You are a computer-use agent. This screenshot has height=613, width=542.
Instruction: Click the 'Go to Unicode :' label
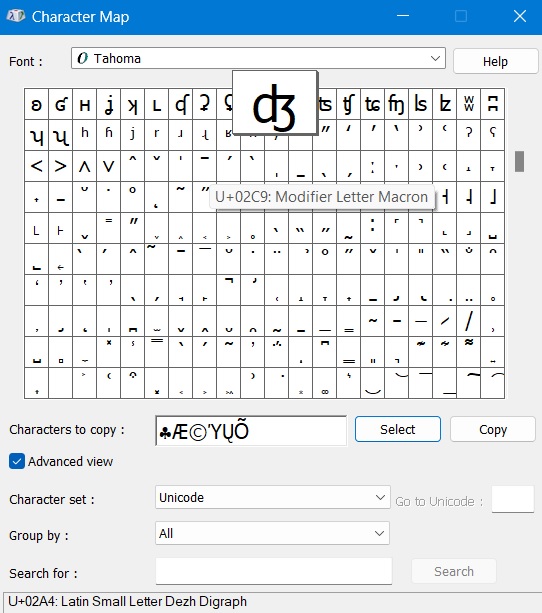(439, 501)
